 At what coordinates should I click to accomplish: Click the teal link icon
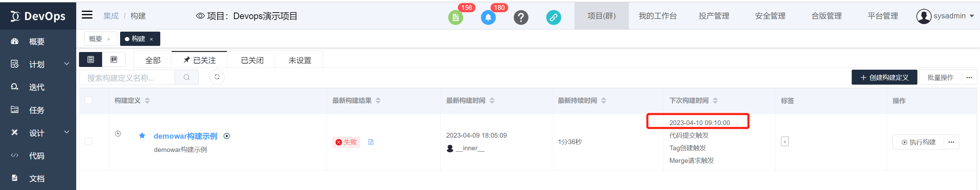(x=554, y=17)
